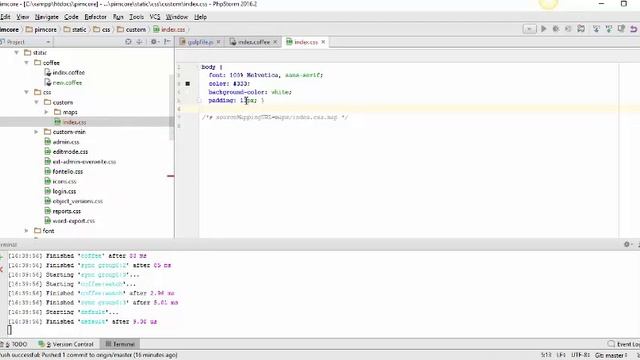Click the Show History toolbar icon
Screen dimensions: 640x360
tap(621, 29)
